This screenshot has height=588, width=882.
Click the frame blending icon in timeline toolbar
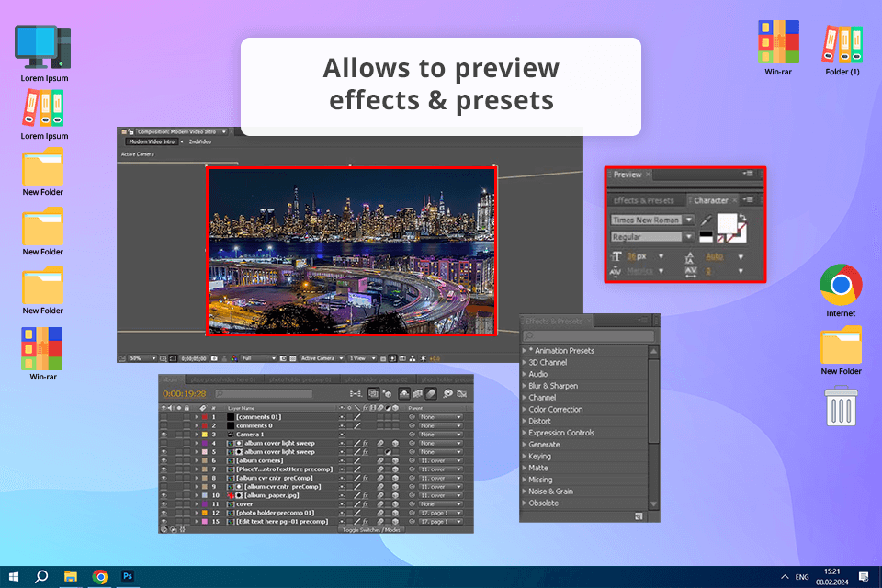[417, 393]
